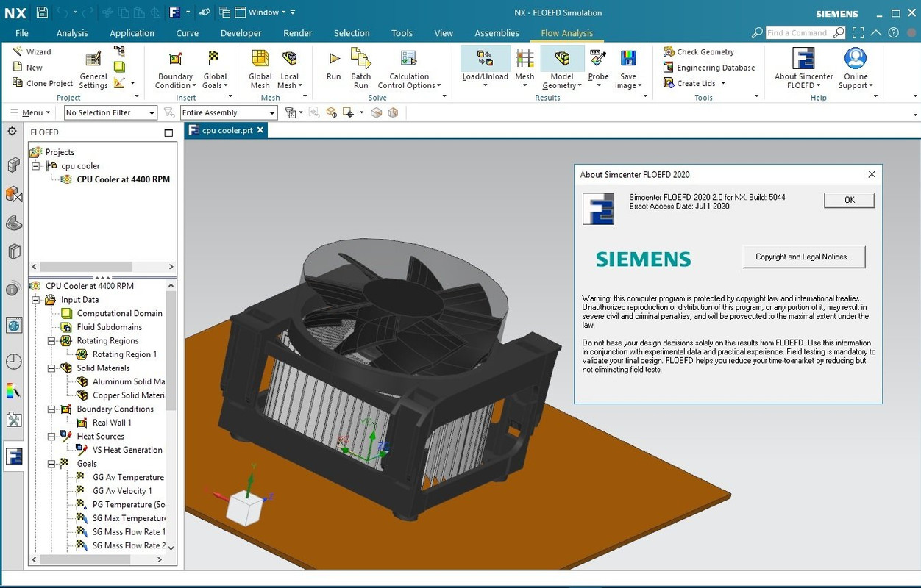Collapse the Input Data node
The width and height of the screenshot is (921, 588).
point(35,300)
